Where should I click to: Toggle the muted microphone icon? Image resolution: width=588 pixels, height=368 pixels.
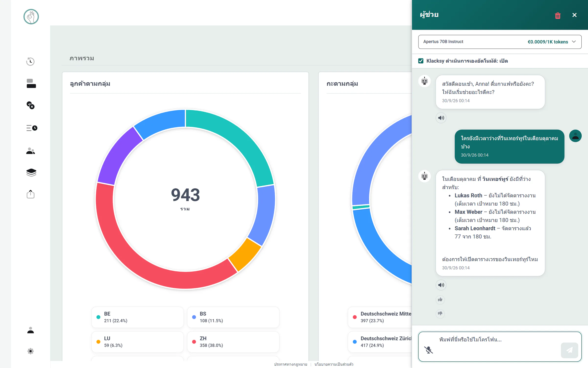[429, 350]
